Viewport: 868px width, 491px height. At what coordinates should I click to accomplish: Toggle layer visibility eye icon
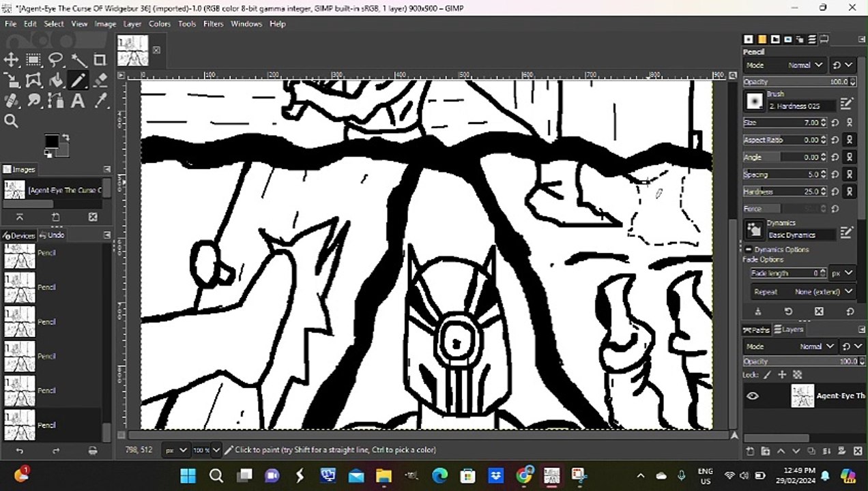753,396
